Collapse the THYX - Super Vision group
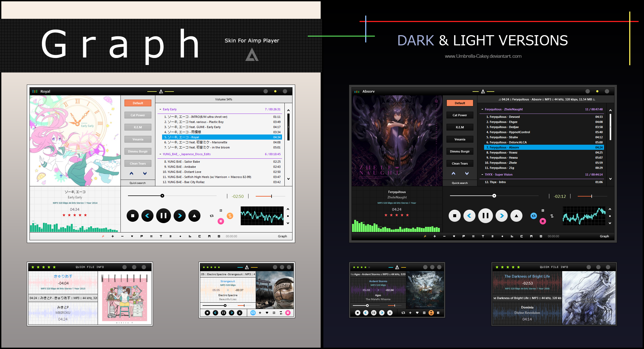Viewport: 644px width, 349px height. (x=482, y=174)
